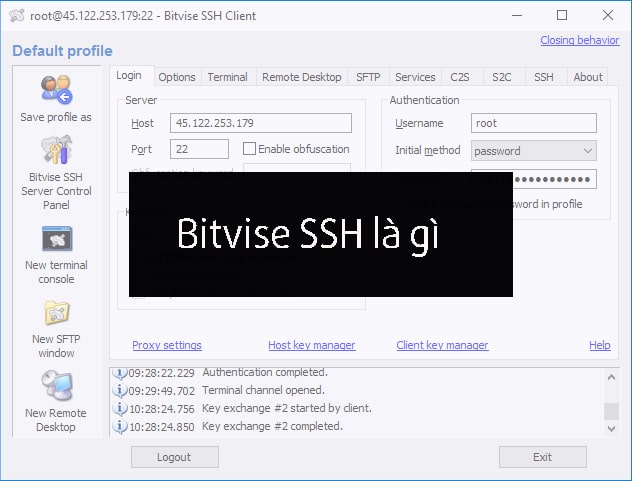The width and height of the screenshot is (632, 481).
Task: Click info icon beside Key exchange #2 started
Action: coord(120,408)
